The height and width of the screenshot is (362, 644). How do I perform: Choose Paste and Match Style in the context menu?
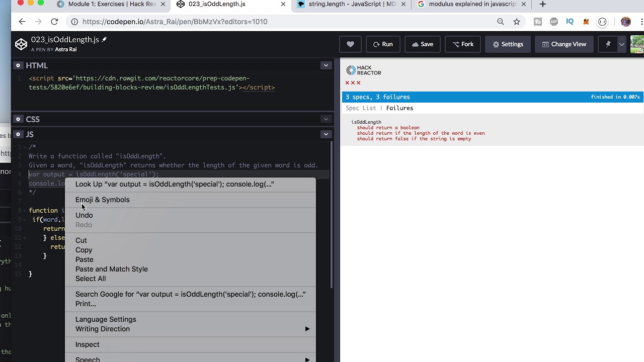click(191, 269)
